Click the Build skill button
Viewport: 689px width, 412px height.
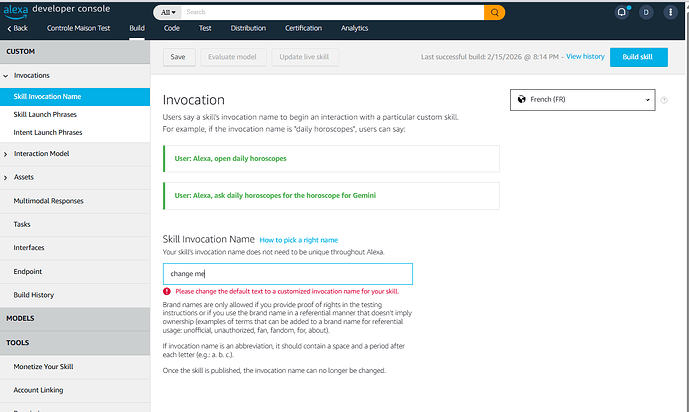click(638, 57)
